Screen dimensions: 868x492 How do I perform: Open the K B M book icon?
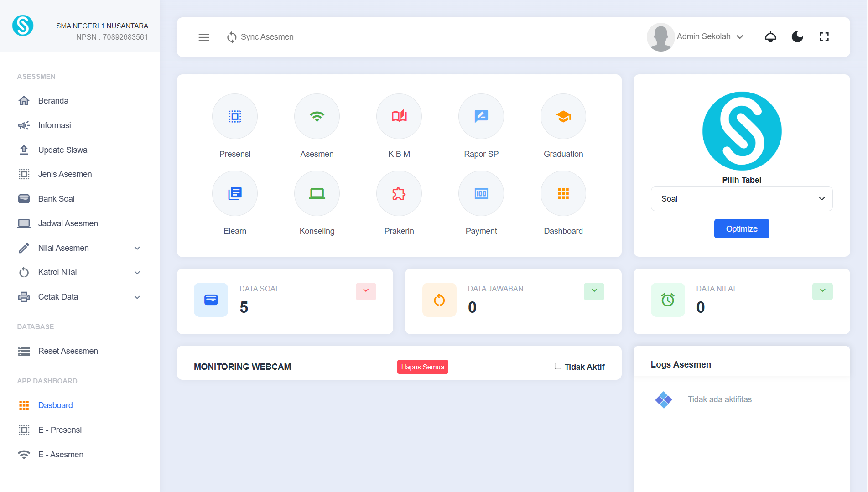point(399,116)
